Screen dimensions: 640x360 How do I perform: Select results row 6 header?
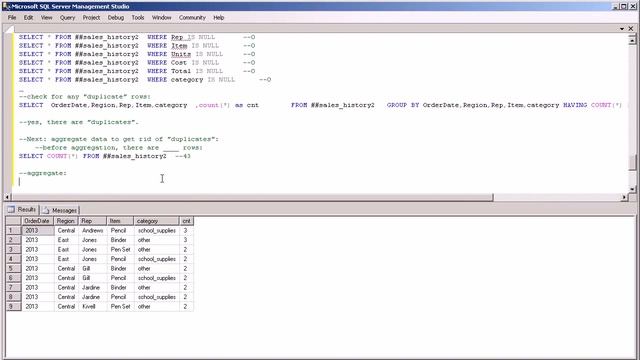click(x=13, y=278)
